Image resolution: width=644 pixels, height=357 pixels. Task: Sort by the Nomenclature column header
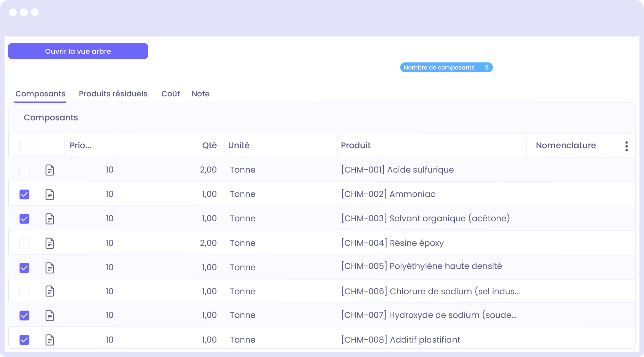click(566, 145)
